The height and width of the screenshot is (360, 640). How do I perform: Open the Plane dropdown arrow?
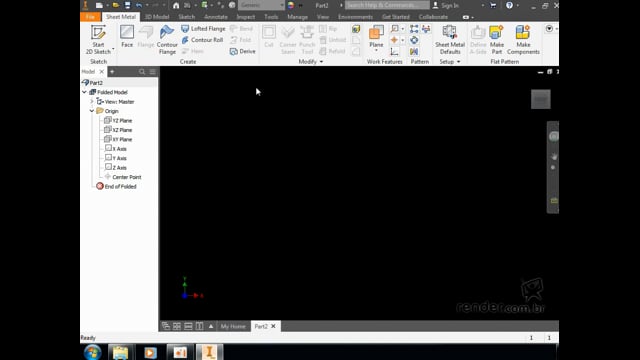coord(376,51)
